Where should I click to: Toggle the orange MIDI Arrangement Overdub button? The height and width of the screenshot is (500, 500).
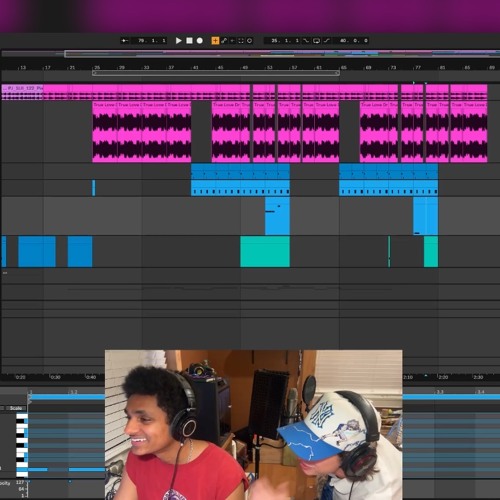point(215,41)
